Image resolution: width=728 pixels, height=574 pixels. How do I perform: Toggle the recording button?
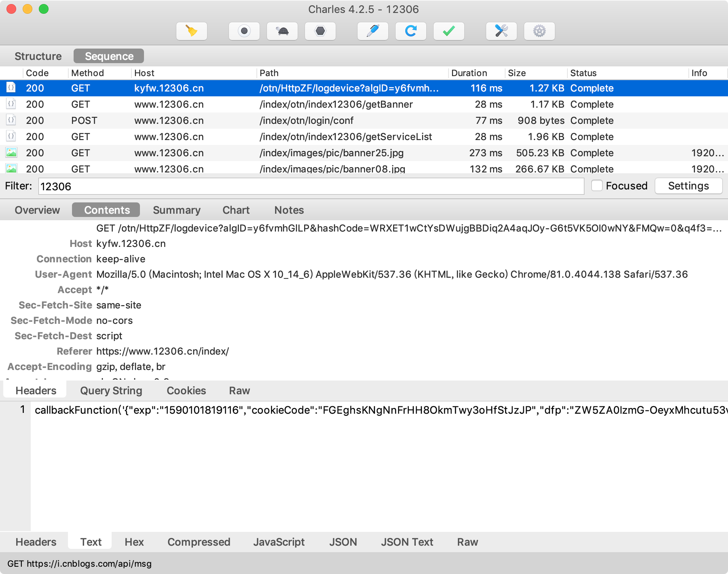tap(244, 31)
